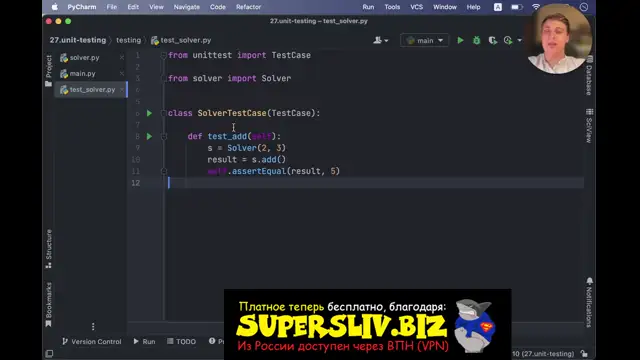
Task: Open the Bookmarks tool window
Action: pyautogui.click(x=49, y=304)
